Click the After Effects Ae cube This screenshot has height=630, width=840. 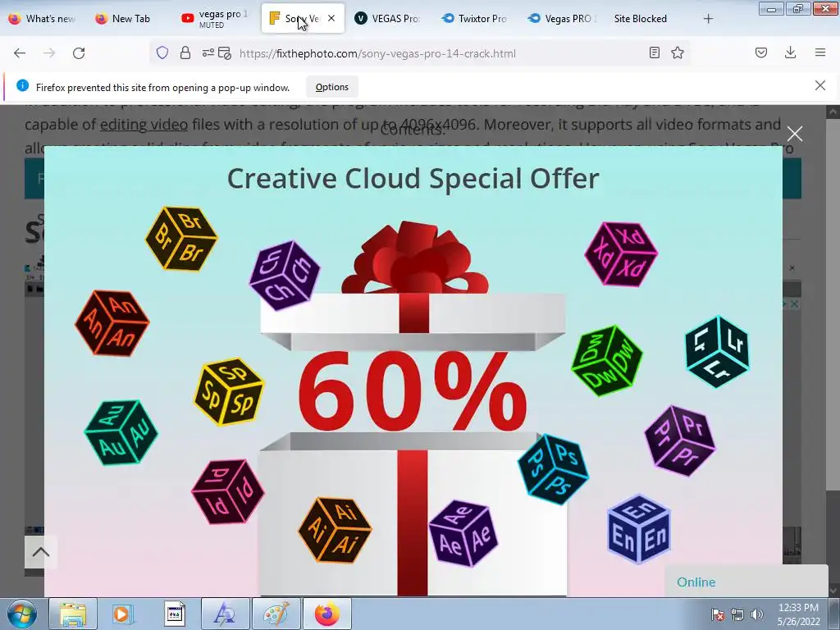click(x=463, y=533)
